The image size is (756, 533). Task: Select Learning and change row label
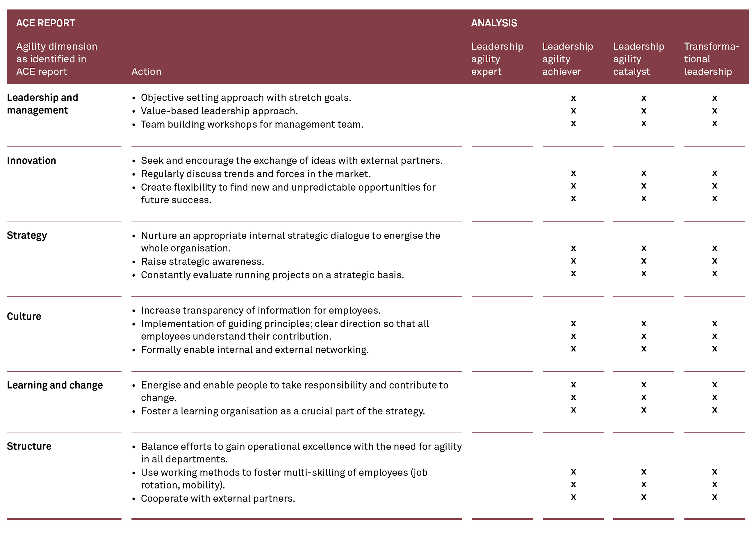55,385
